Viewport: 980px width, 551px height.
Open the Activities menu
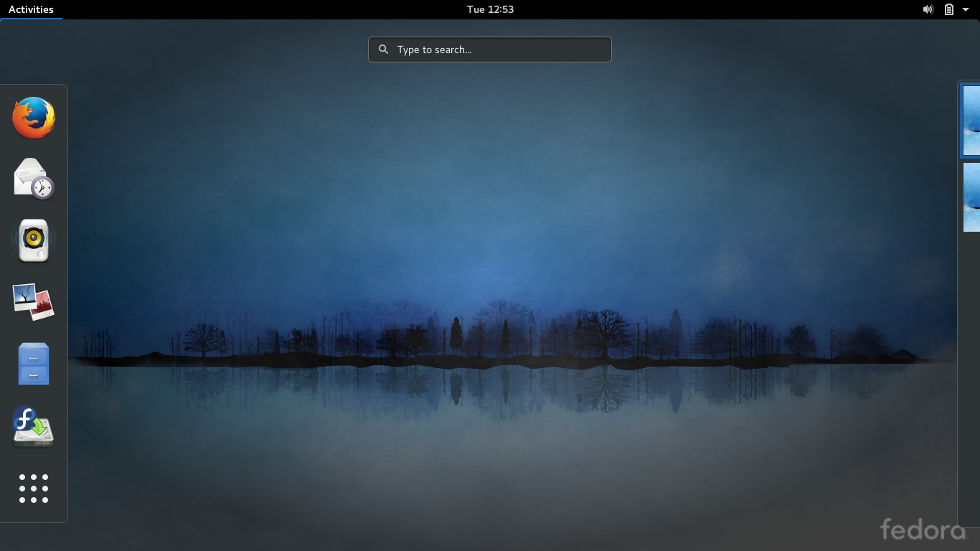click(32, 9)
